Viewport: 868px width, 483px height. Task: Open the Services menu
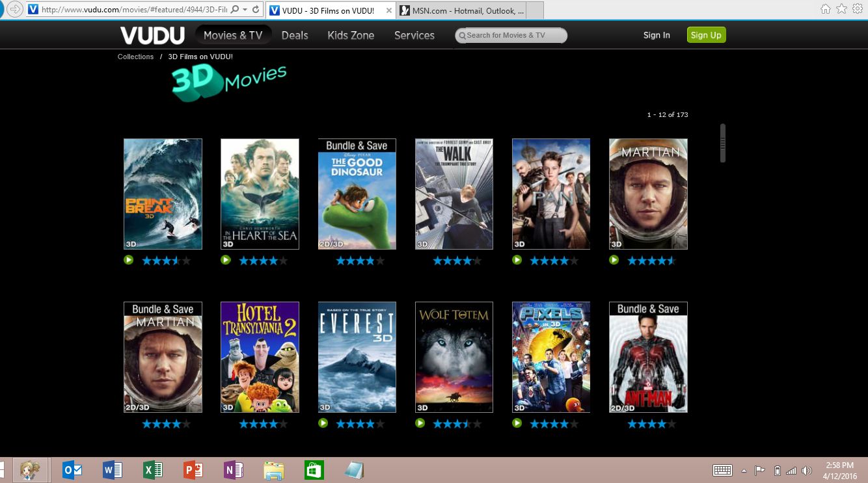point(414,35)
